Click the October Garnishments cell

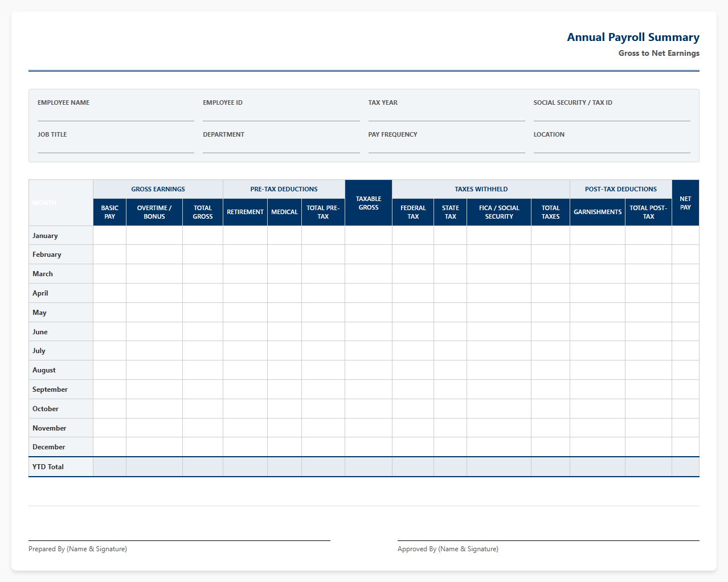pos(598,409)
